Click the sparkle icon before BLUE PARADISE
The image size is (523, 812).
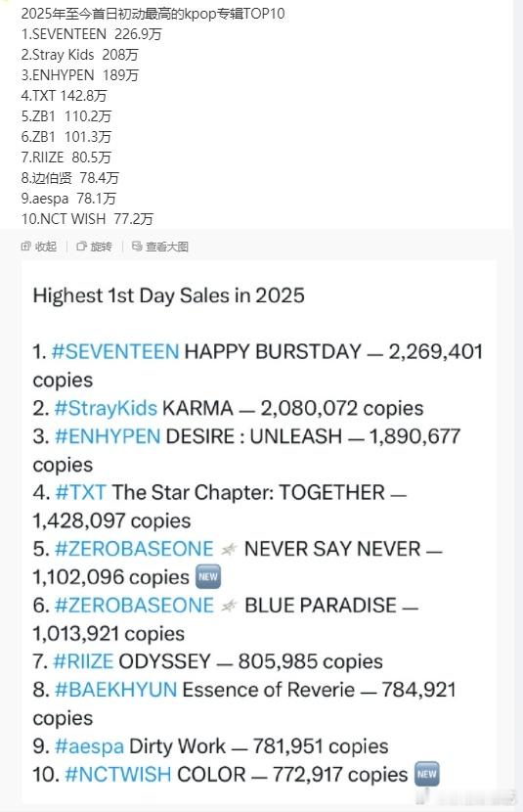[228, 606]
